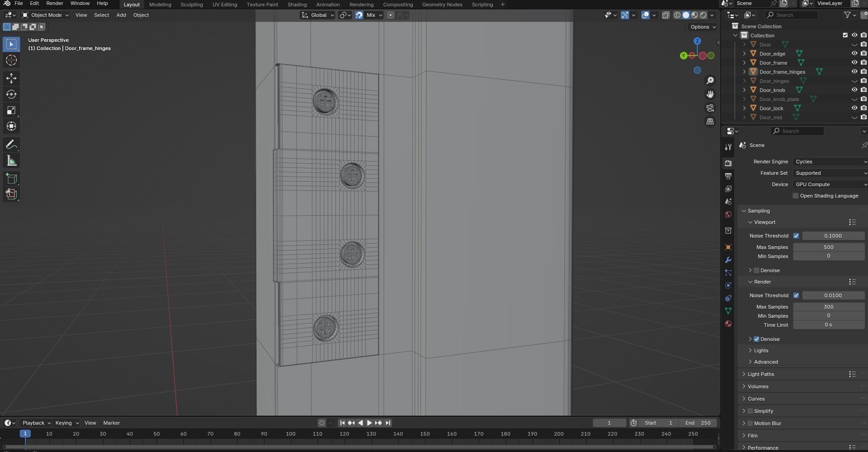Screen dimensions: 868x452
Task: Open the Render menu
Action: click(x=55, y=3)
